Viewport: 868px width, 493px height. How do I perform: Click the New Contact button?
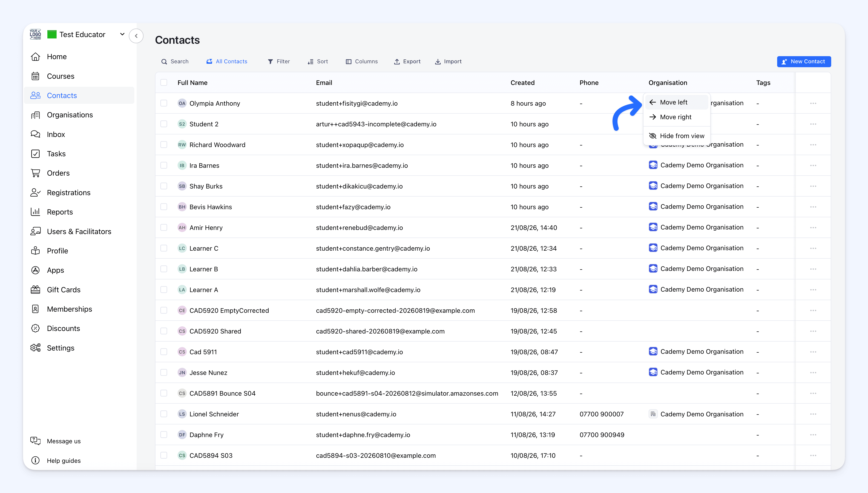click(x=804, y=62)
